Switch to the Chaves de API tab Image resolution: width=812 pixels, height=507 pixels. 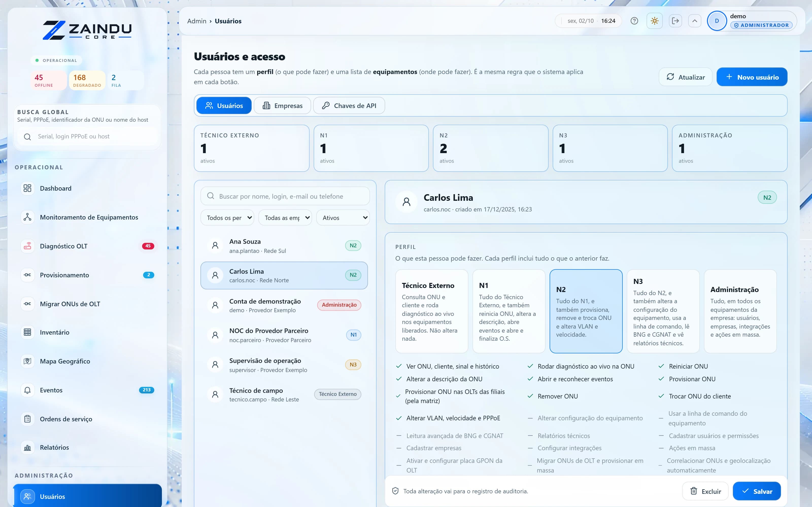pyautogui.click(x=349, y=106)
